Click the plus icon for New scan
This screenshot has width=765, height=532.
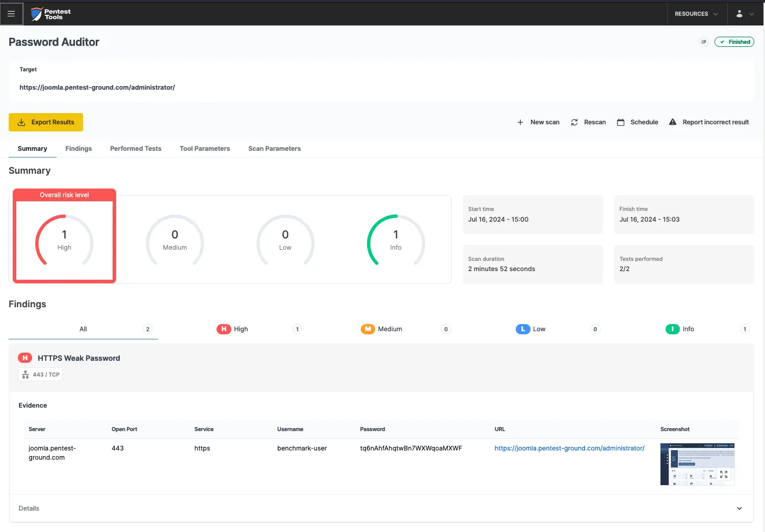(520, 122)
